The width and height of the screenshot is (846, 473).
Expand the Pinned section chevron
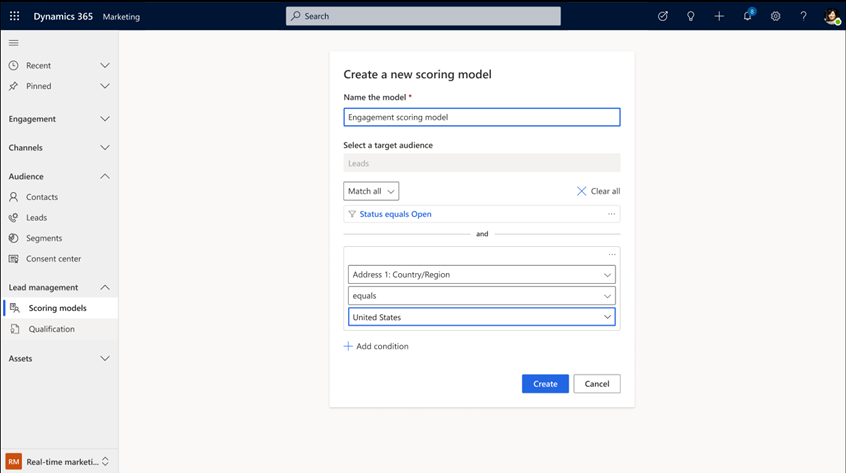105,86
